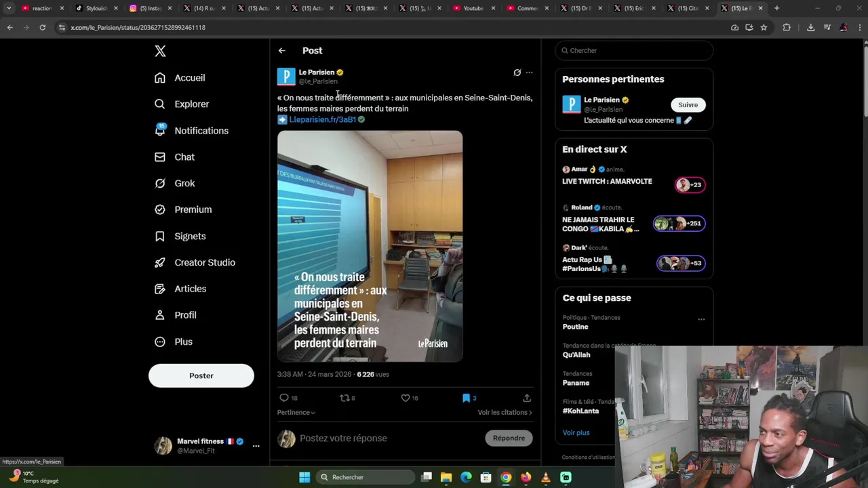This screenshot has height=488, width=868.
Task: Click the Articles icon in sidebar
Action: [x=160, y=289]
